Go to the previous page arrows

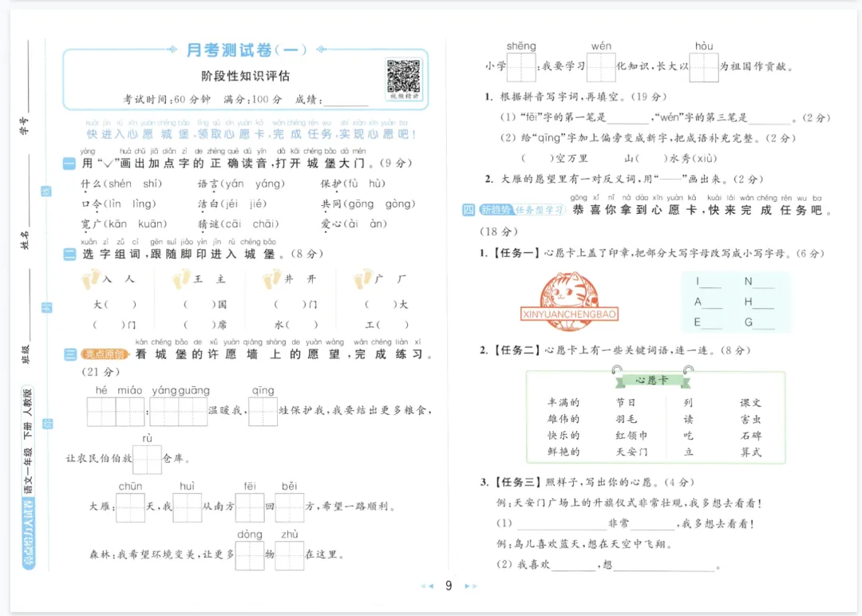click(427, 586)
